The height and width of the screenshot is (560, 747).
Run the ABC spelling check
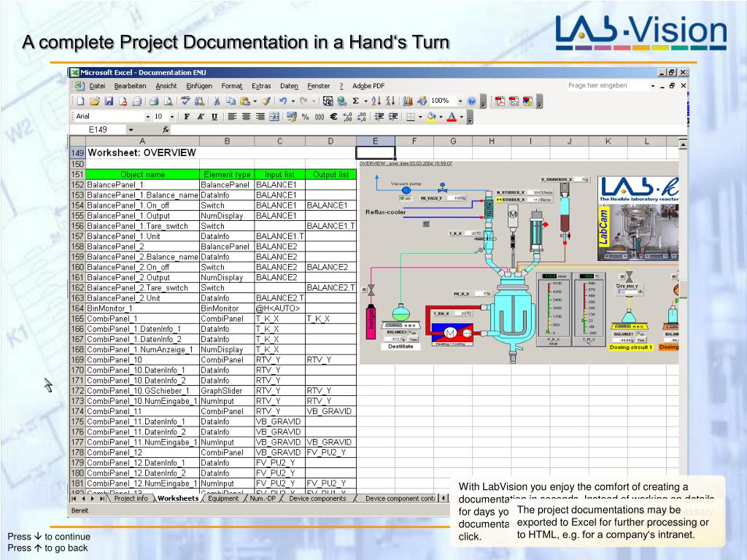tap(185, 101)
